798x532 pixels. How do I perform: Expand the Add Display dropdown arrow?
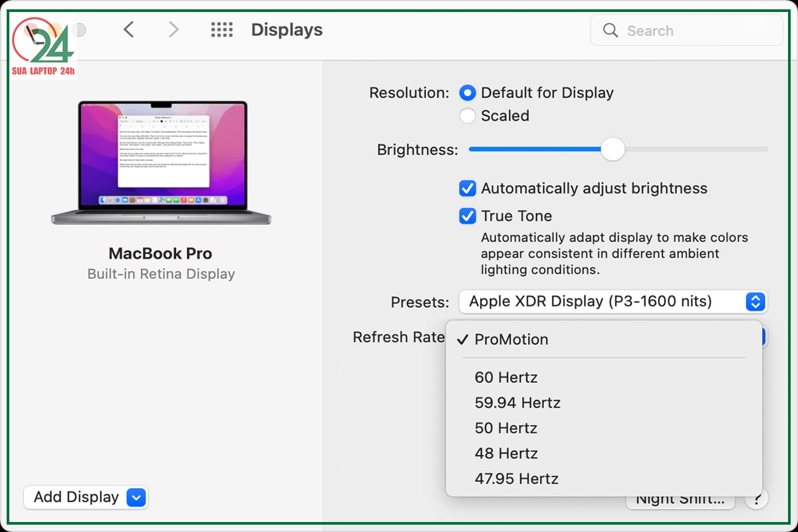tap(136, 497)
